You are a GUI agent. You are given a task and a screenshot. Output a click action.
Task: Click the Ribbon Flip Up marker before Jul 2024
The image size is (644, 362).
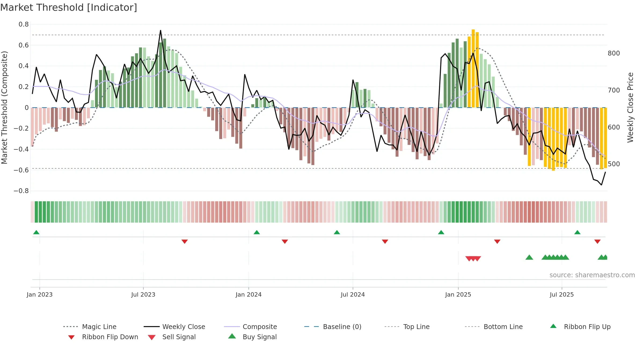coord(337,232)
